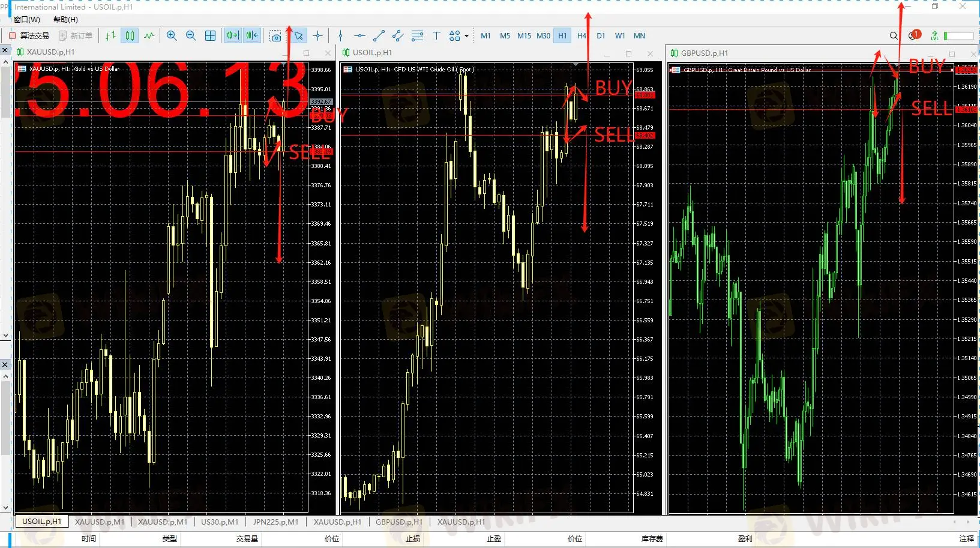Open the notifications chat icon with badge
This screenshot has width=980, height=548.
(914, 35)
